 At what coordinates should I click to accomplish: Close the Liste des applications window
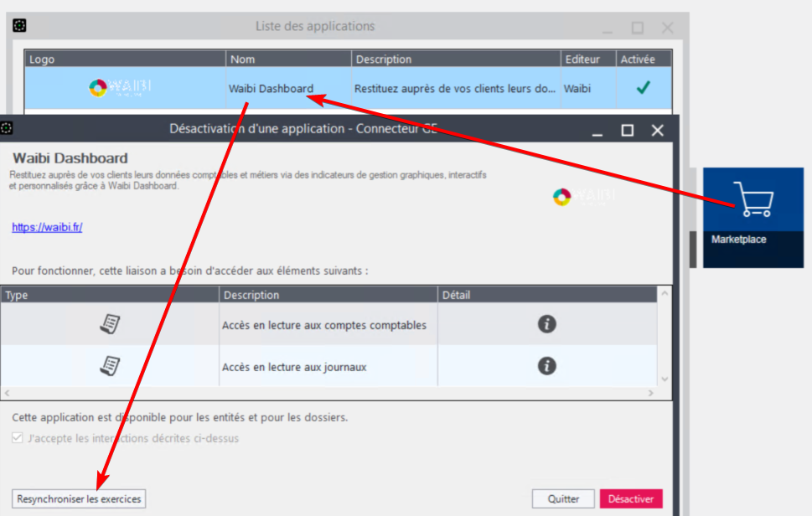tap(668, 28)
